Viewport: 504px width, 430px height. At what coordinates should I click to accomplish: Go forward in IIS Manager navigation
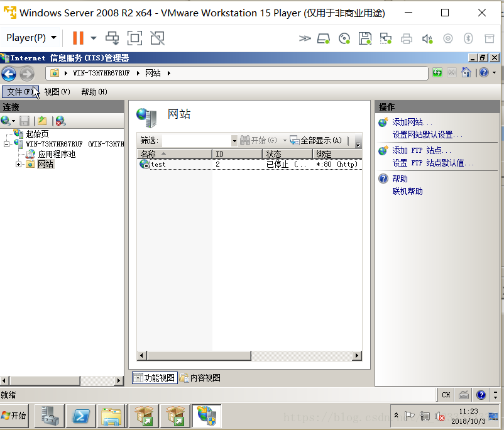pos(27,74)
